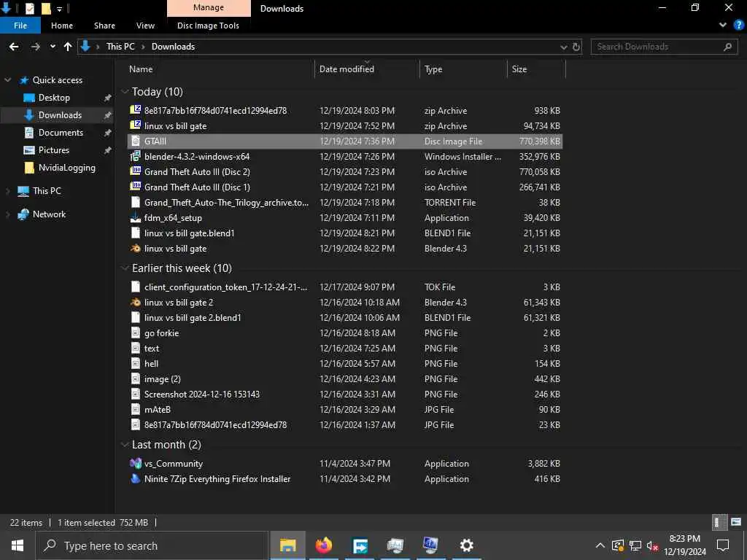The width and height of the screenshot is (747, 560).
Task: Open the notification center icon
Action: pos(723,545)
